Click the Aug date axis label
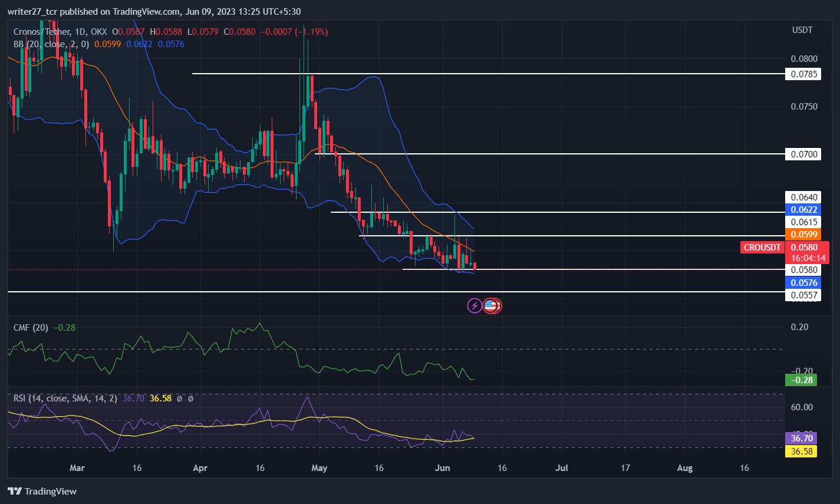The height and width of the screenshot is (504, 840). 684,468
